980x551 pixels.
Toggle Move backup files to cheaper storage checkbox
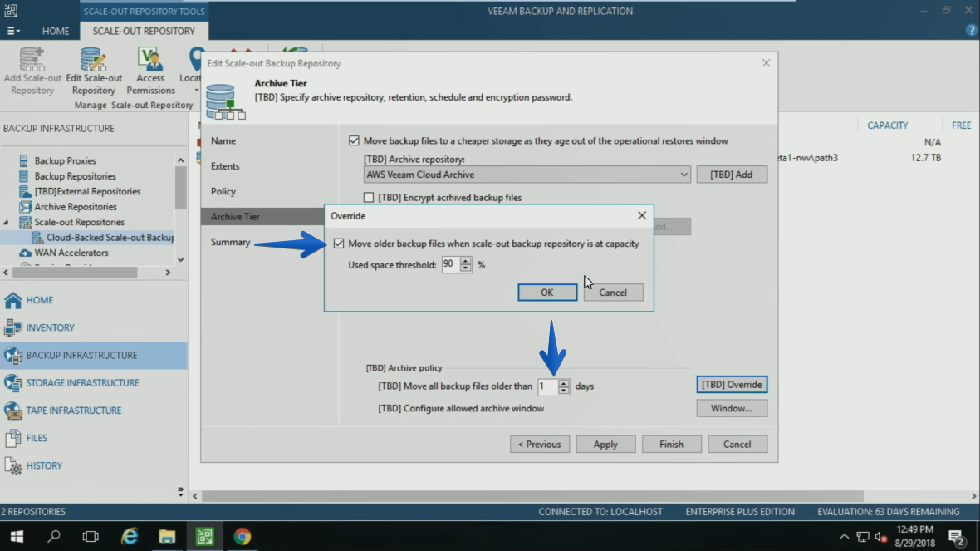355,140
